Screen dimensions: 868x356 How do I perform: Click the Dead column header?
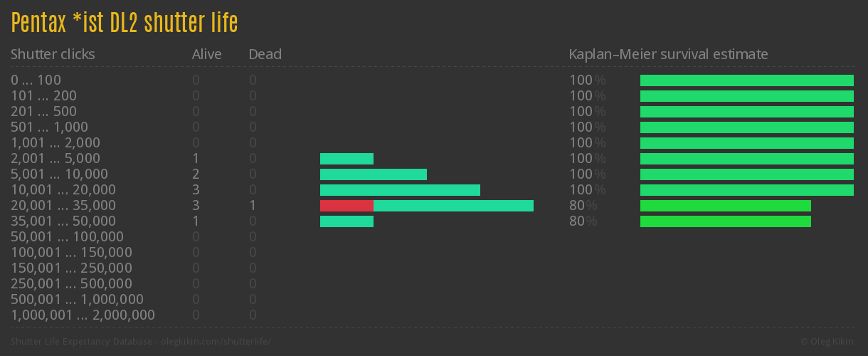click(x=265, y=54)
